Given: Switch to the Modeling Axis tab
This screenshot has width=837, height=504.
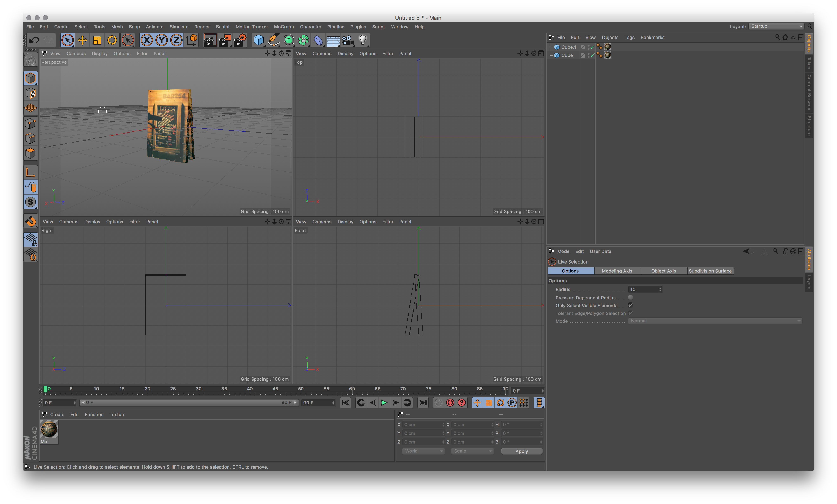Looking at the screenshot, I should tap(617, 271).
